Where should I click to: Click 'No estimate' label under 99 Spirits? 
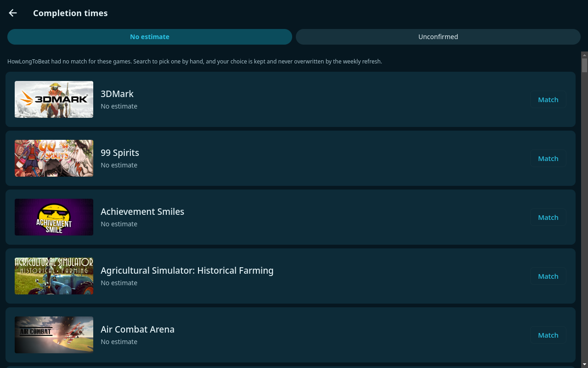pos(119,165)
